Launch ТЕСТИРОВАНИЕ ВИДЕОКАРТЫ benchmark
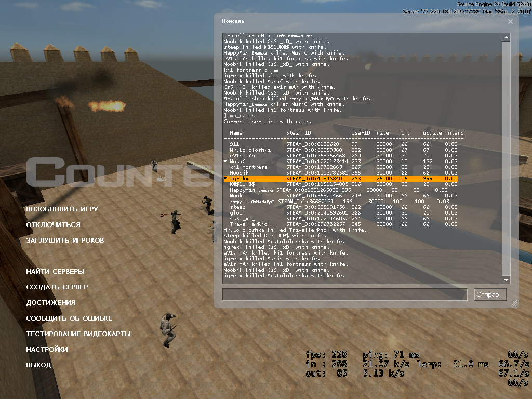The width and height of the screenshot is (532, 399). pyautogui.click(x=78, y=334)
